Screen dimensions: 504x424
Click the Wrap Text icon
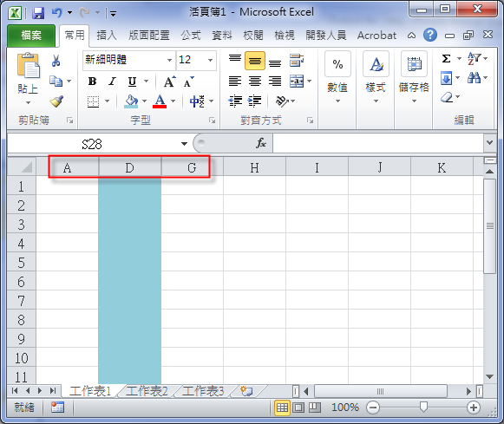(x=297, y=60)
